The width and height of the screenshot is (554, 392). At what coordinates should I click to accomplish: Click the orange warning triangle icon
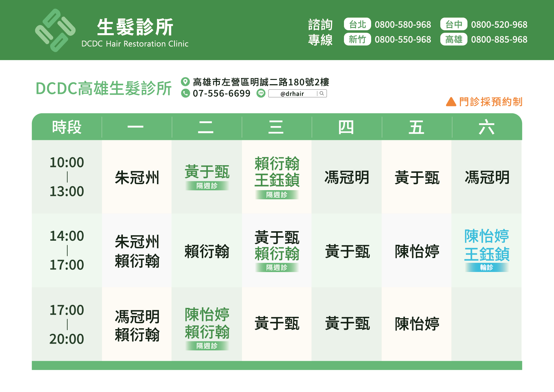pos(451,102)
